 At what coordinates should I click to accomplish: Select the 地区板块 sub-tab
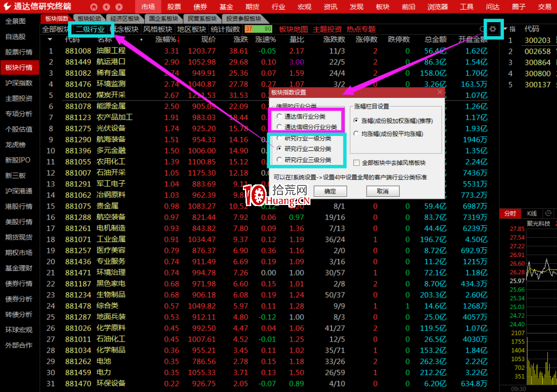point(191,29)
